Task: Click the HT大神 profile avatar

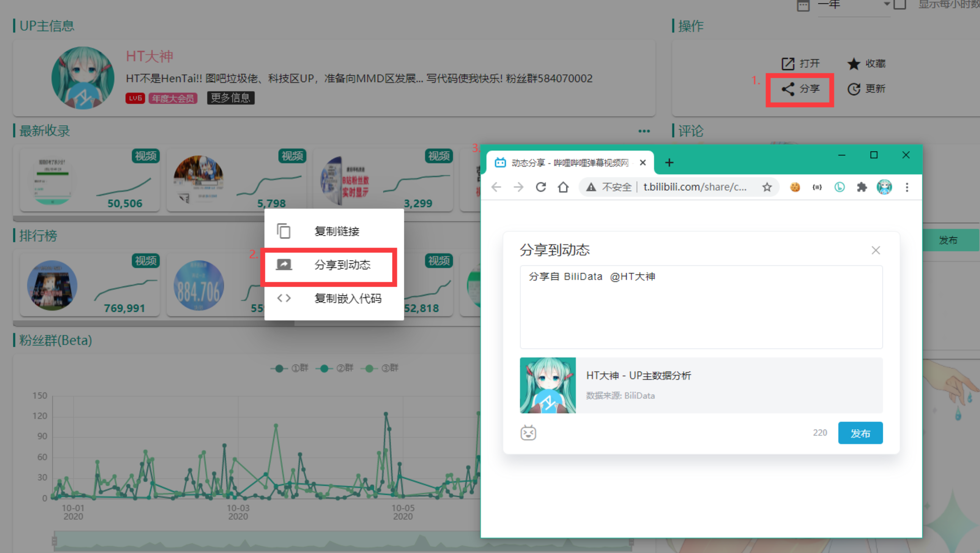Action: tap(83, 78)
